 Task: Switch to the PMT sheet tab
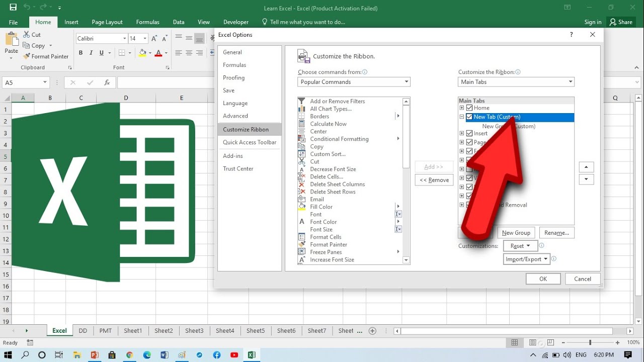pyautogui.click(x=106, y=331)
